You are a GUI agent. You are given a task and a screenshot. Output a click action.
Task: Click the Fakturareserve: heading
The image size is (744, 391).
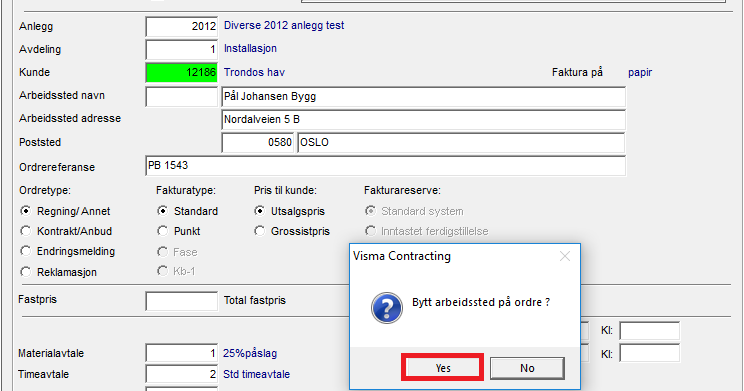coord(402,190)
